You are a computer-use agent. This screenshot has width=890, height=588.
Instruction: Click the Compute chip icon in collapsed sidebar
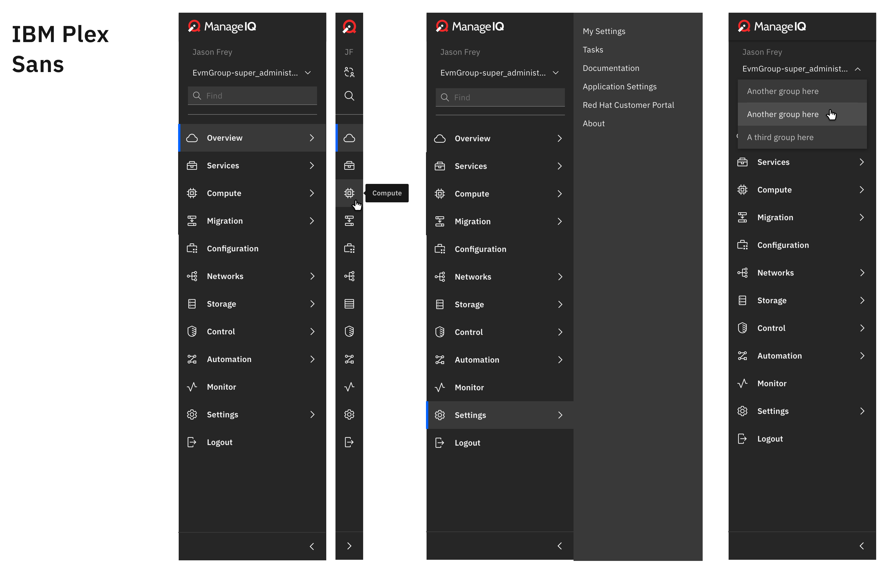[349, 193]
